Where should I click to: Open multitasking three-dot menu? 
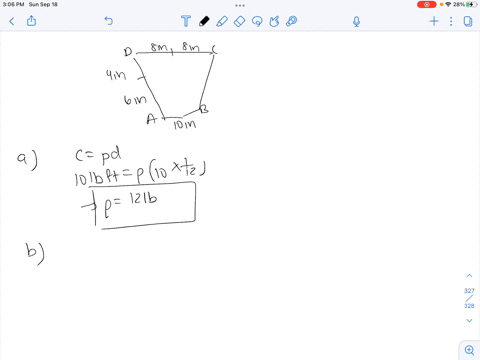[240, 5]
